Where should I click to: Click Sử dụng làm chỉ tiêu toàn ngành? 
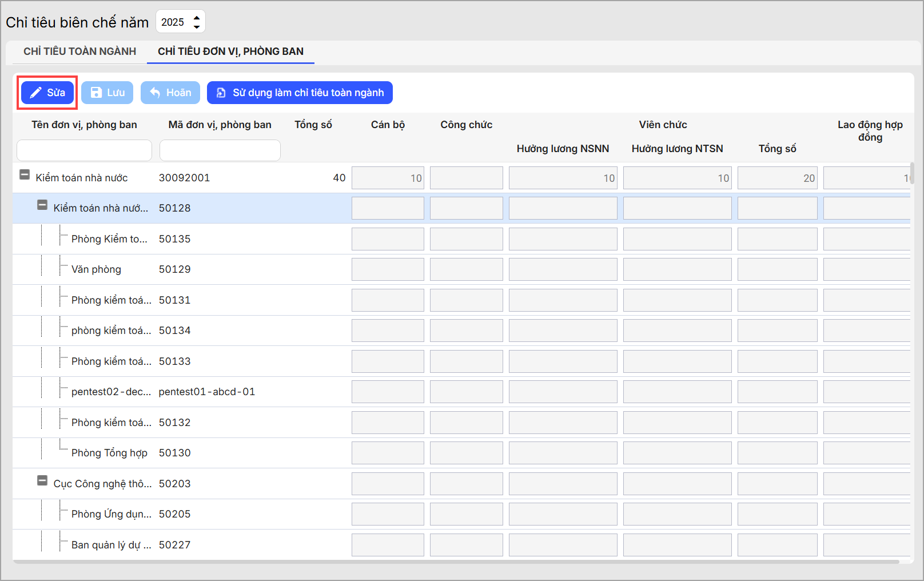pyautogui.click(x=300, y=93)
